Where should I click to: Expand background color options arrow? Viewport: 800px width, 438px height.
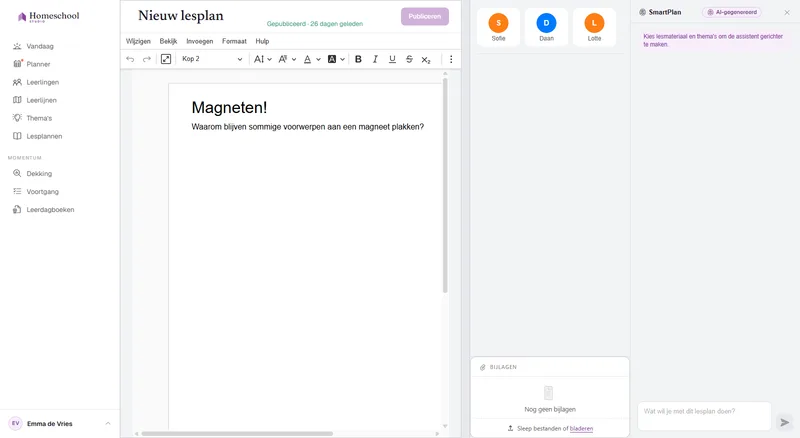(343, 59)
